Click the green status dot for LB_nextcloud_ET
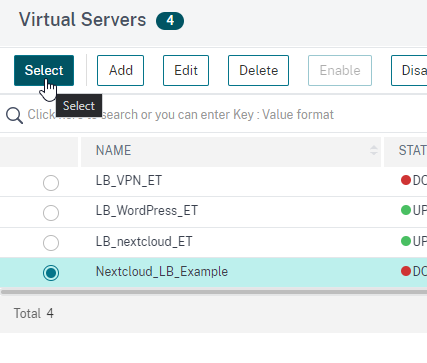 click(406, 241)
